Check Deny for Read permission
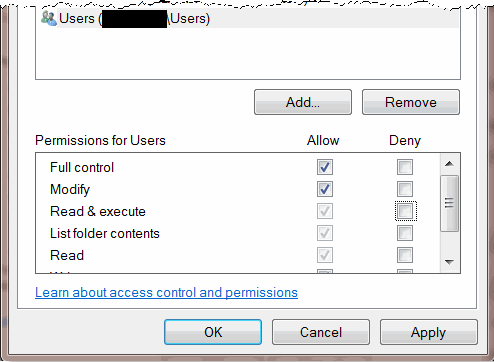Viewport: 494px width, 362px height. point(405,255)
